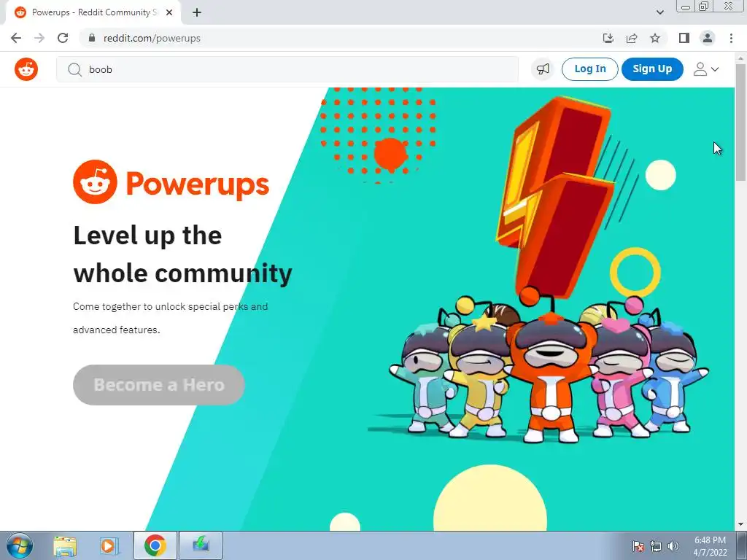
Task: Select the Powerups - Reddit Community tab
Action: click(x=93, y=12)
